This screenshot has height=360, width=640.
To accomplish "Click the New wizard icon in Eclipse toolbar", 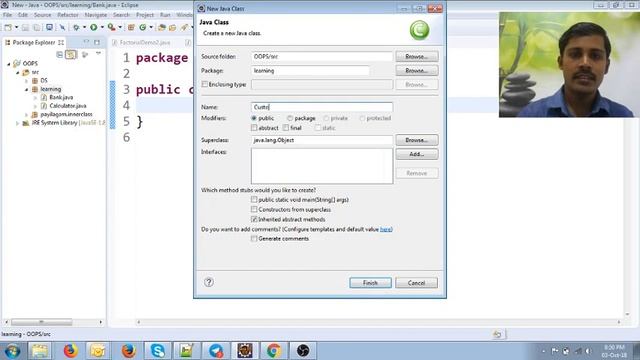I will coord(8,27).
